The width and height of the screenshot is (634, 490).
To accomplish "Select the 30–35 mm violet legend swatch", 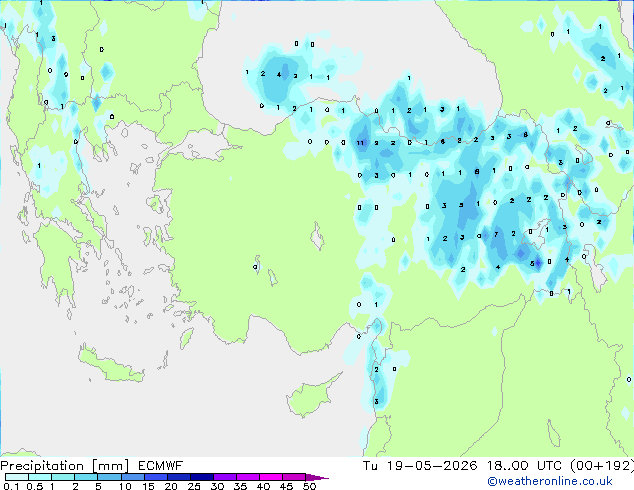I will click(x=225, y=477).
